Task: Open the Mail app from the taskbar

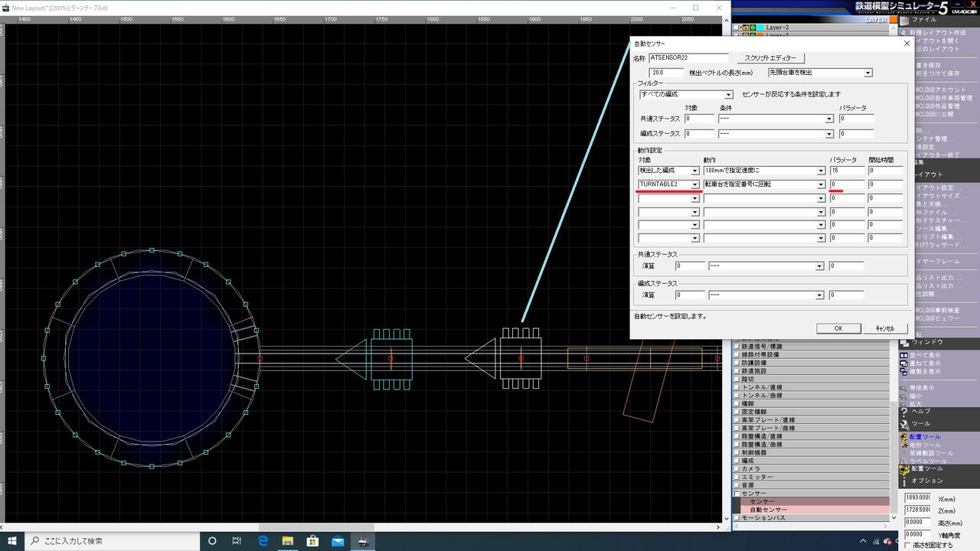Action: (338, 541)
